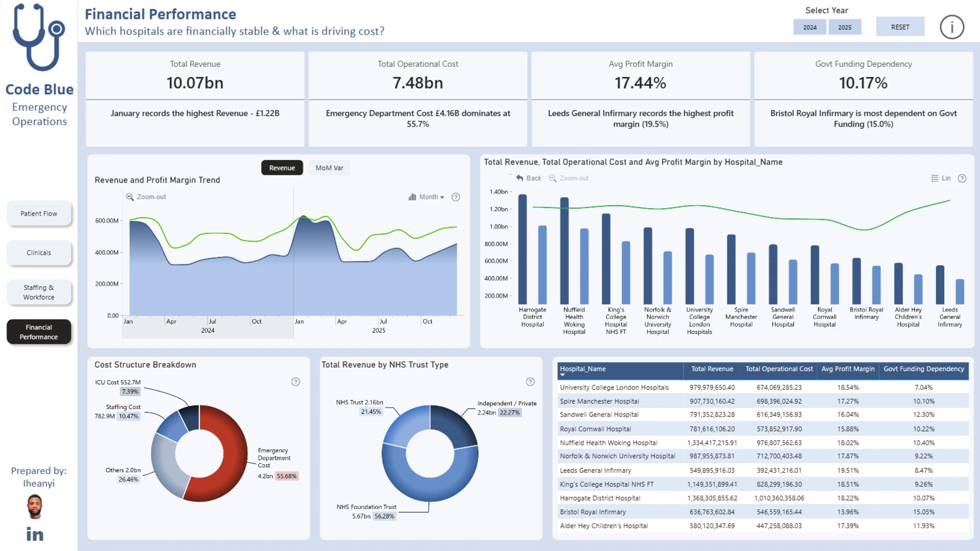Click help icon on Revenue Trend chart
Image resolution: width=980 pixels, height=551 pixels.
(456, 197)
